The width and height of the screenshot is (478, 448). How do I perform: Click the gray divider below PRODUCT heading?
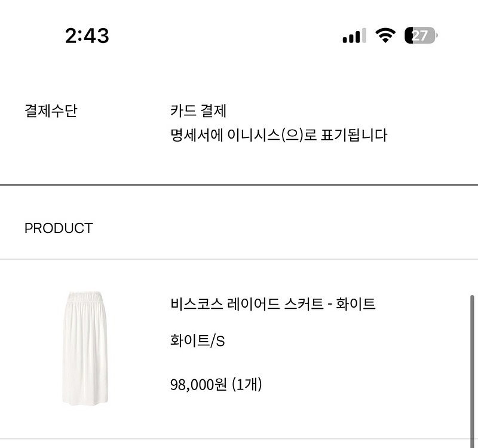[239, 259]
